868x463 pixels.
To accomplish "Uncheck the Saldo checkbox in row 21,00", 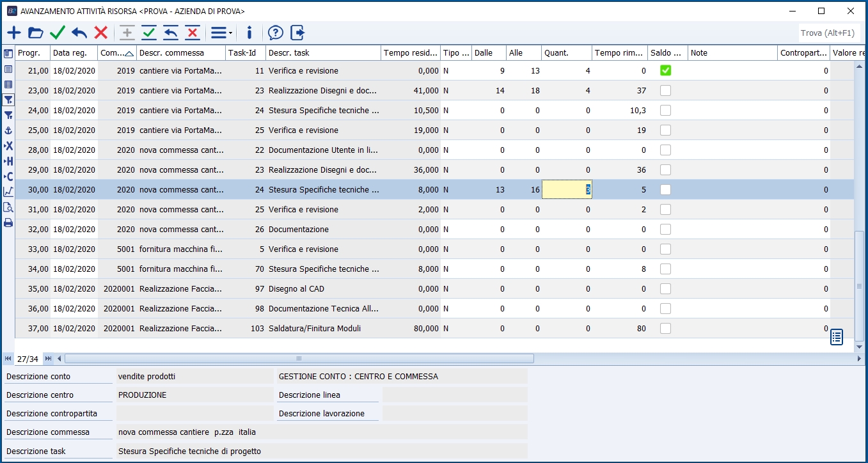I will point(666,70).
